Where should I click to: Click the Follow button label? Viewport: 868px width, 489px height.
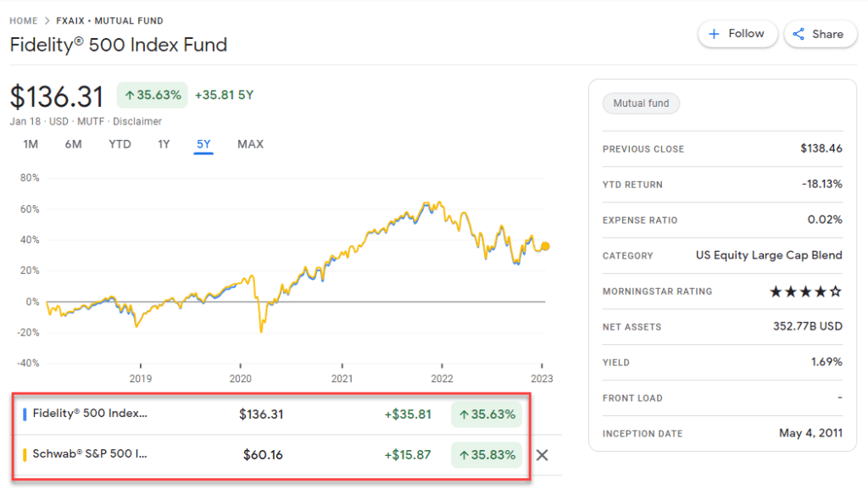pyautogui.click(x=746, y=34)
